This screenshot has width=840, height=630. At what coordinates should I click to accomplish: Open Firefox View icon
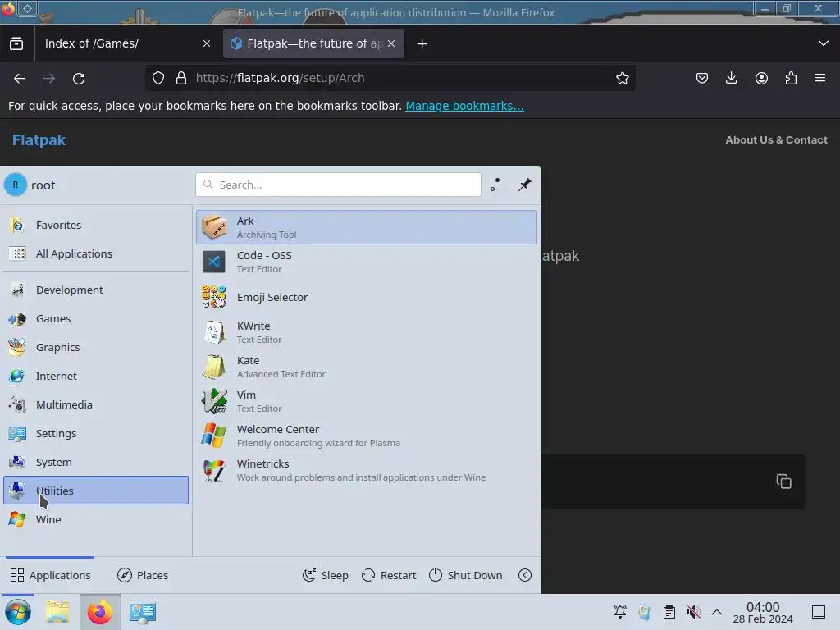tap(16, 43)
